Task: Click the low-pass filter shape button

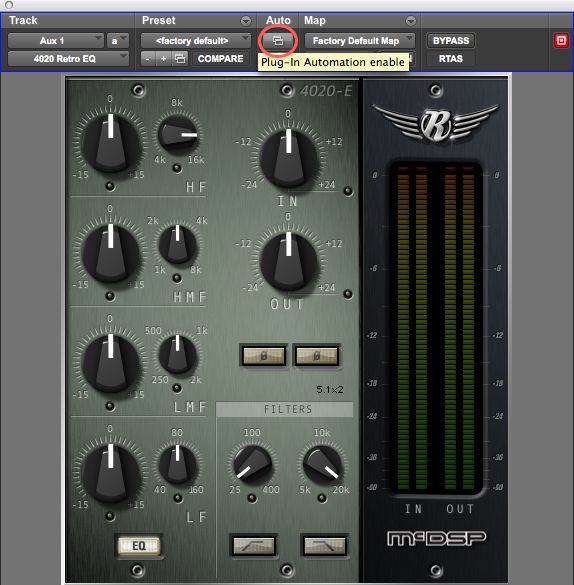Action: pos(324,546)
